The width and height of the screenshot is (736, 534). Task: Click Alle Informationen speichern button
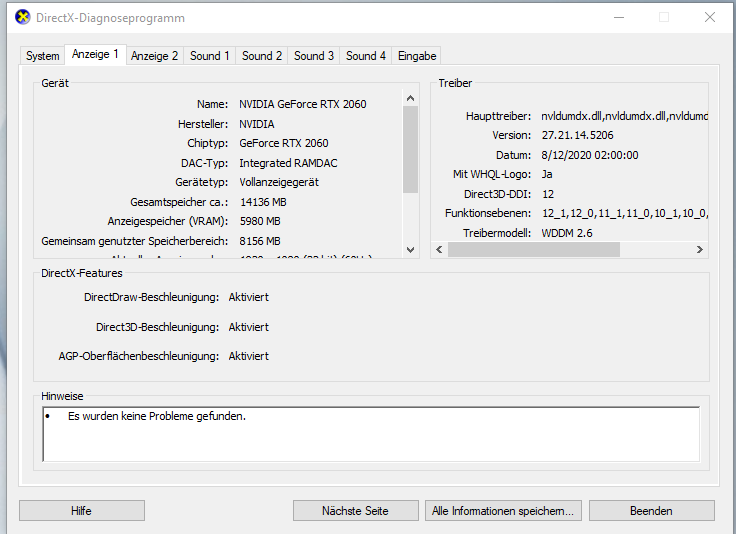[x=503, y=511]
